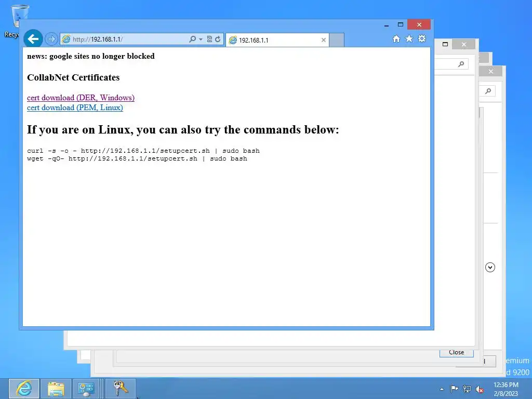
Task: Go to the home page icon
Action: point(396,38)
